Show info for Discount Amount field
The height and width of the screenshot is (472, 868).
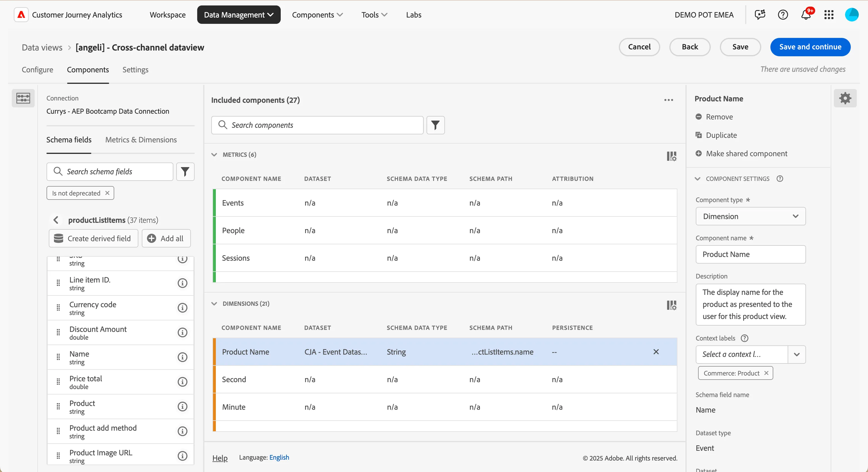pyautogui.click(x=182, y=332)
